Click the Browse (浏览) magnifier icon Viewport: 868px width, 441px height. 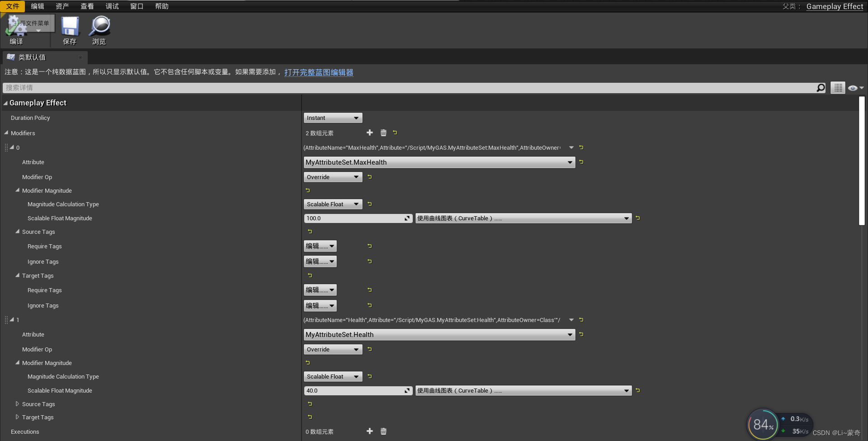(x=99, y=26)
